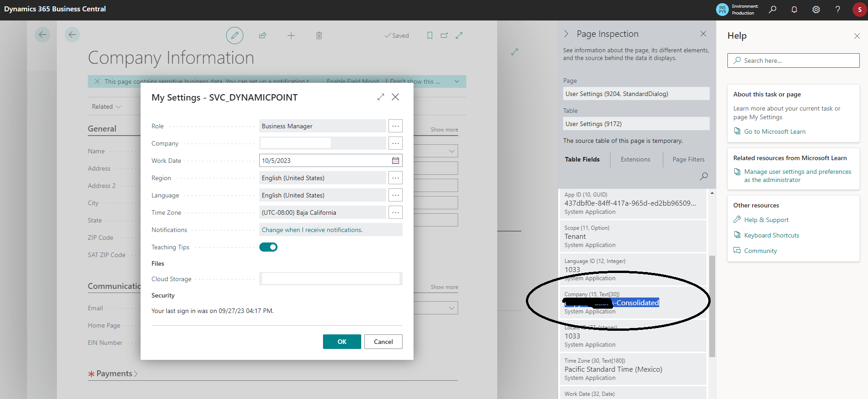The height and width of the screenshot is (399, 868).
Task: Click Change when I receive notifications link
Action: [x=312, y=230]
